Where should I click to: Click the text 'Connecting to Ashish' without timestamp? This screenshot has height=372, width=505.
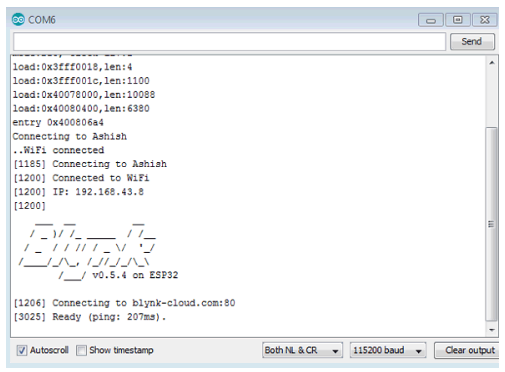tap(70, 137)
